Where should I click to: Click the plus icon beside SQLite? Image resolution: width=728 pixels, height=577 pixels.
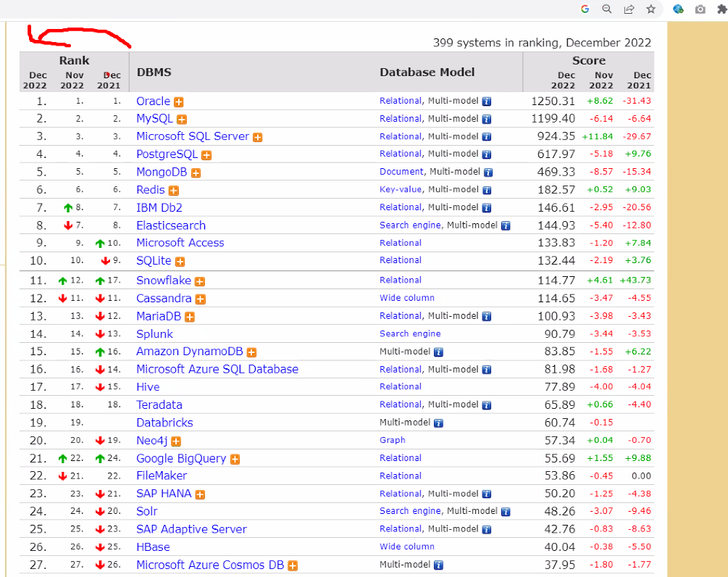click(180, 262)
